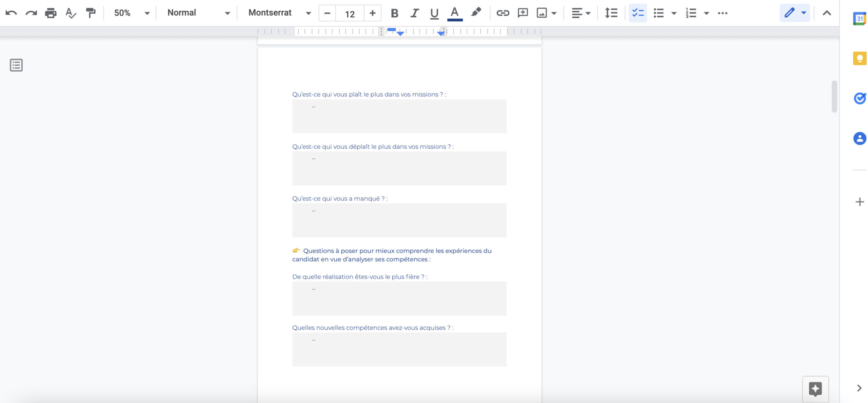The width and height of the screenshot is (868, 403).
Task: Print the document using printer icon
Action: (x=51, y=13)
